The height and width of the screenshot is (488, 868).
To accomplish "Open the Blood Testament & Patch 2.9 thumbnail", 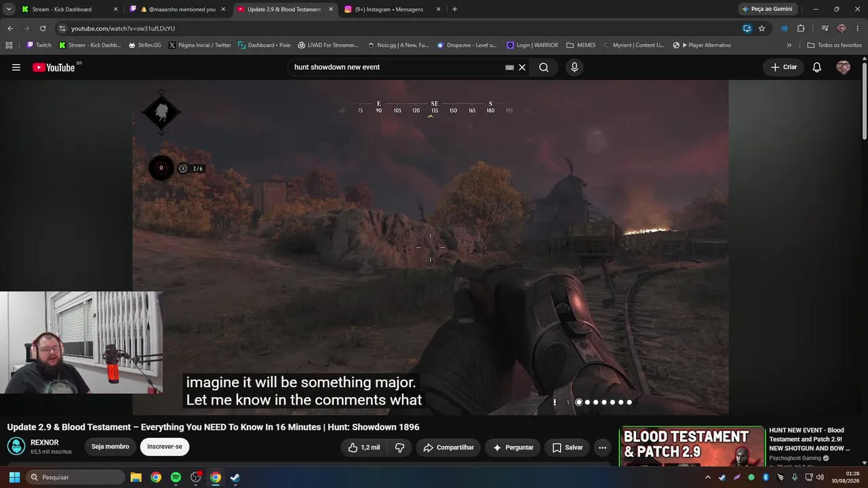I will coord(692,447).
